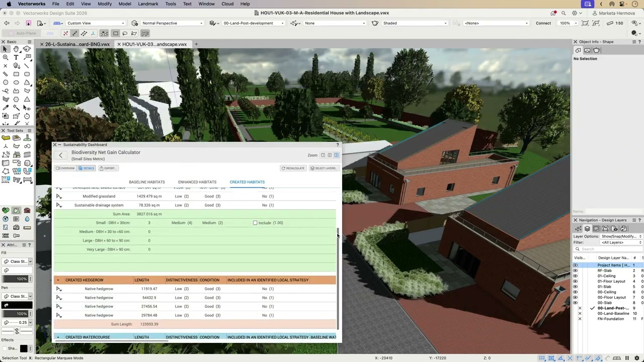Switch to Enhanced Habitats tab
Screen dimensions: 644x362
(x=197, y=182)
